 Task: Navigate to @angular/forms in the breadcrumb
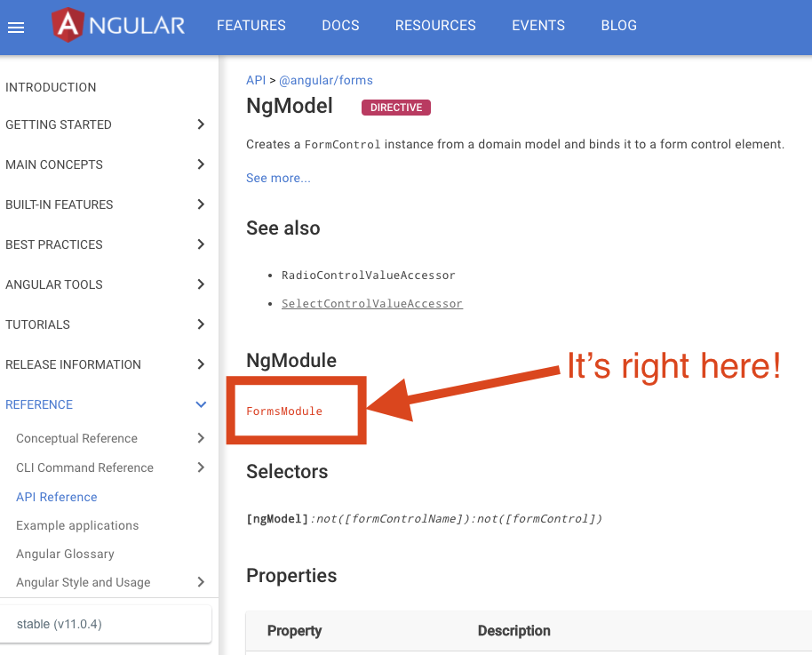tap(325, 80)
